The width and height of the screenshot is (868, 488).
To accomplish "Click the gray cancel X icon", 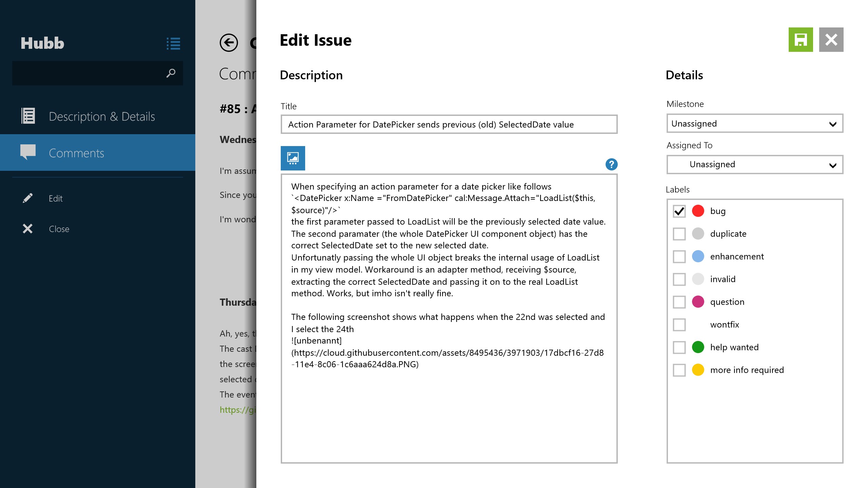I will point(831,40).
